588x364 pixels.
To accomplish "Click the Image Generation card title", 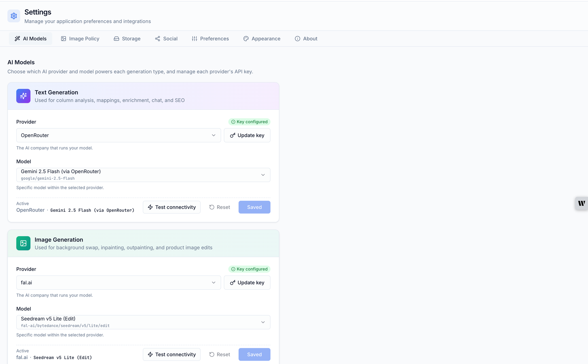I will coord(59,240).
